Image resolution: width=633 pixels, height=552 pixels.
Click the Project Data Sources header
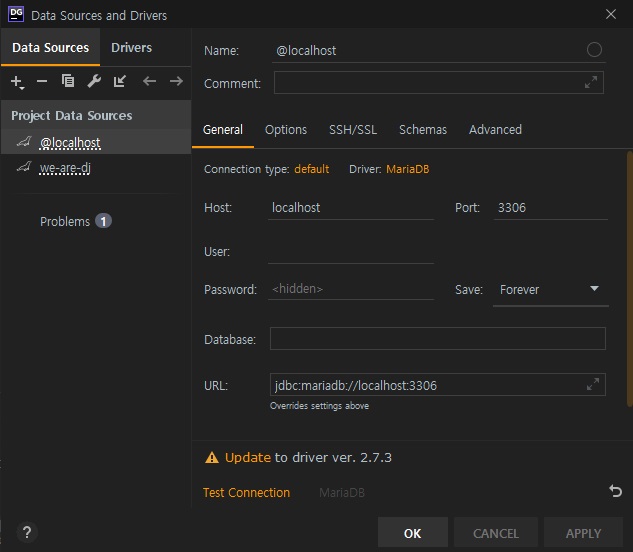(x=96, y=115)
